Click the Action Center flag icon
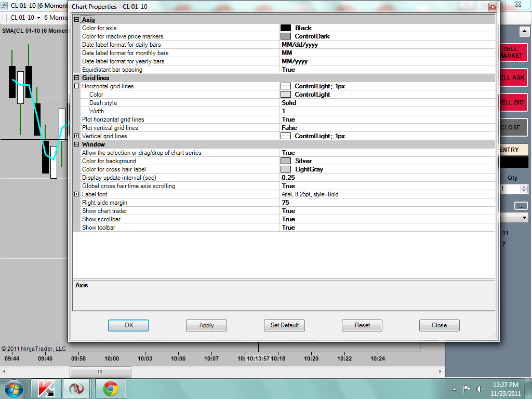 click(x=467, y=389)
